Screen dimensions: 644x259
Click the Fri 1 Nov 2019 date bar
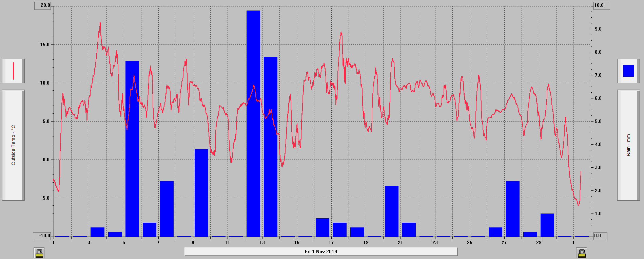[x=321, y=252]
